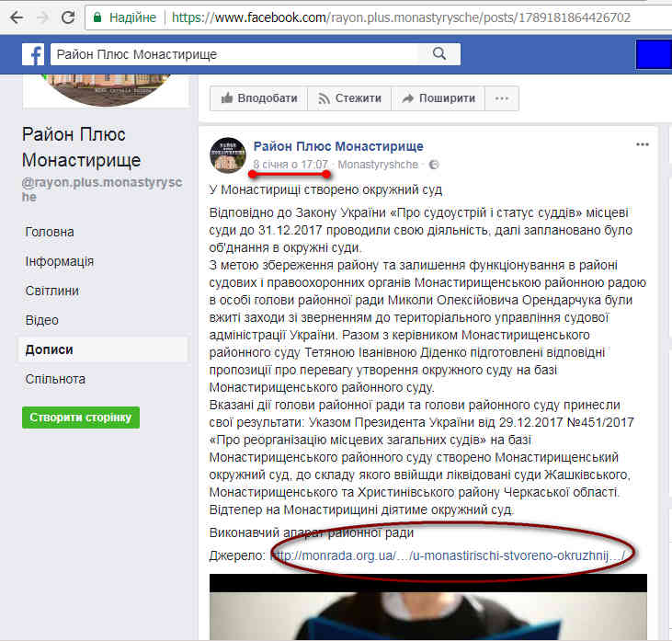Click the magnifier search icon
Image resolution: width=672 pixels, height=641 pixels.
click(439, 54)
